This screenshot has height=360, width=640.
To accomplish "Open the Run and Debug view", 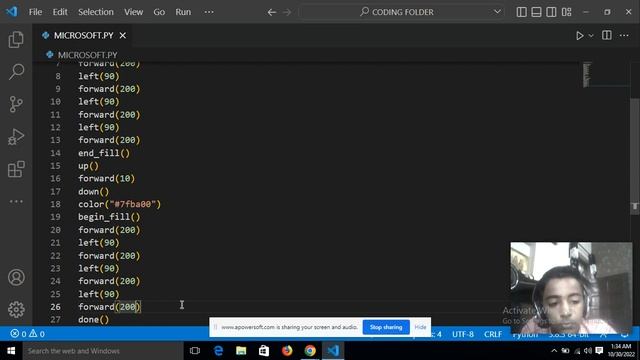I will [x=16, y=137].
